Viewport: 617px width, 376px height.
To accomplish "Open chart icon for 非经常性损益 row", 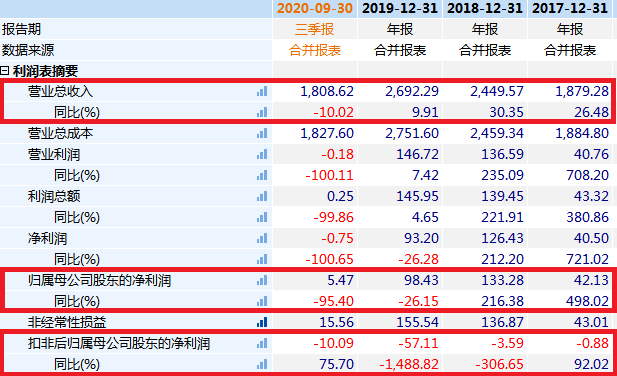I will pyautogui.click(x=262, y=323).
